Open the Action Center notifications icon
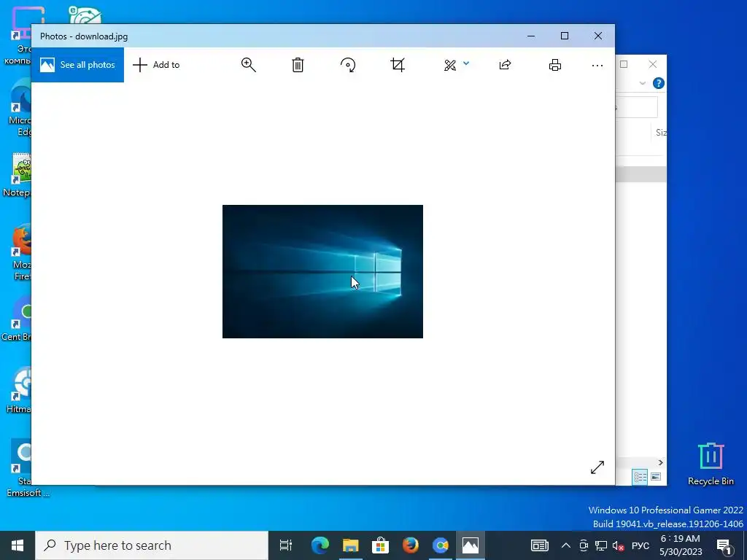This screenshot has height=560, width=747. click(x=724, y=546)
